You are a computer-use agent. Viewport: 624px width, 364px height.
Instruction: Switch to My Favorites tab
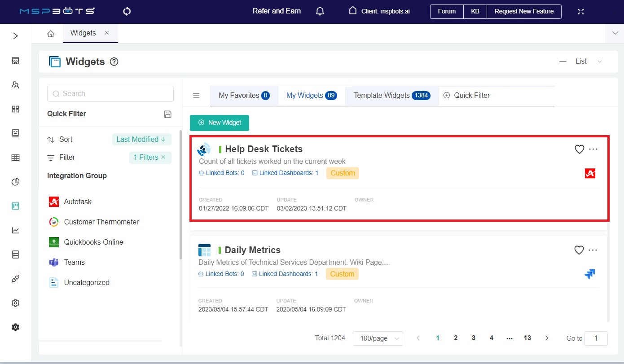coord(244,96)
